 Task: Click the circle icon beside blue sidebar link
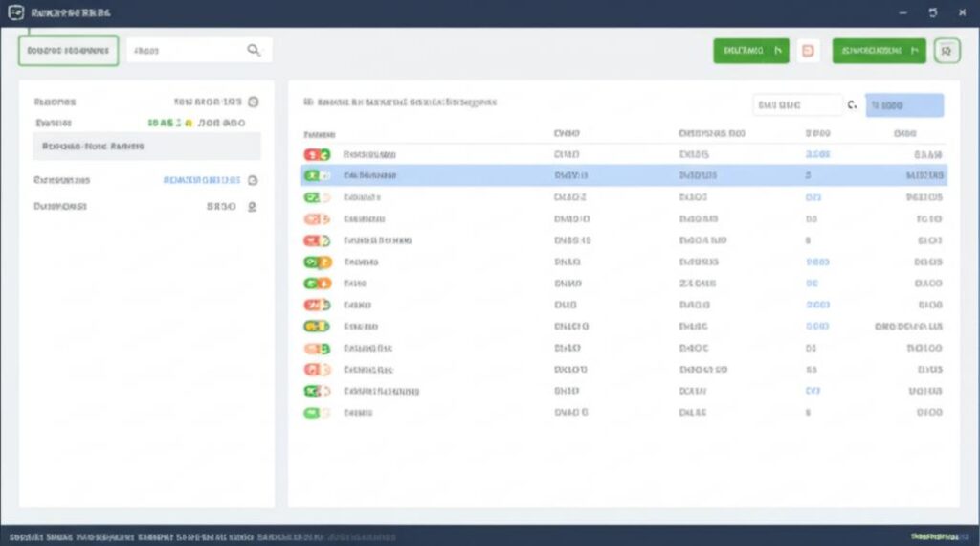tap(253, 180)
